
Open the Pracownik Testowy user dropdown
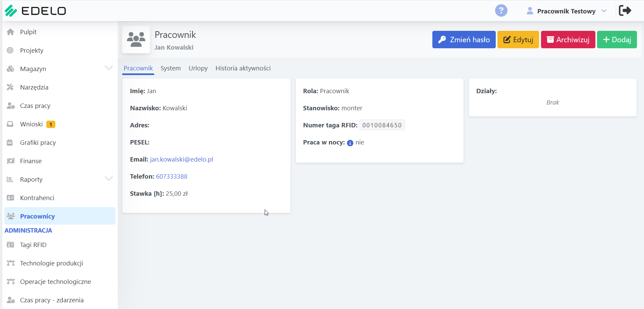coord(566,11)
